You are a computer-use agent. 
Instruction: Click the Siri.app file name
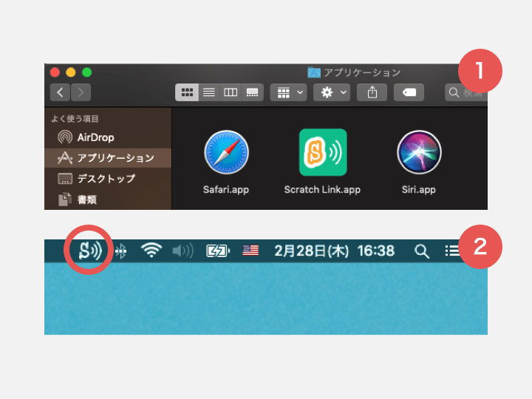pyautogui.click(x=419, y=189)
